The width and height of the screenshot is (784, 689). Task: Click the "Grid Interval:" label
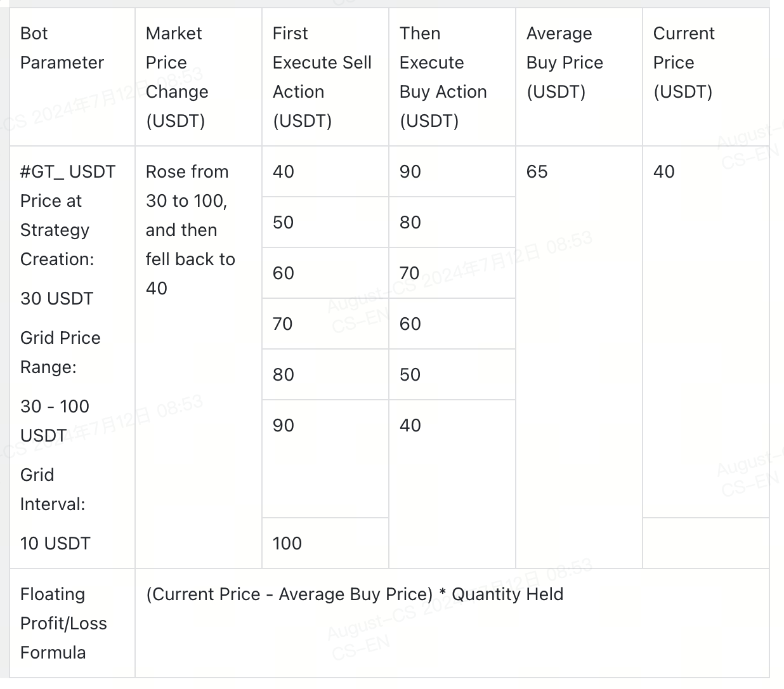point(53,489)
